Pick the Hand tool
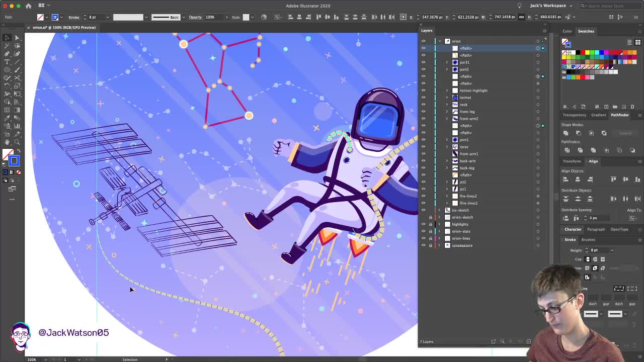This screenshot has height=362, width=644. (x=7, y=142)
